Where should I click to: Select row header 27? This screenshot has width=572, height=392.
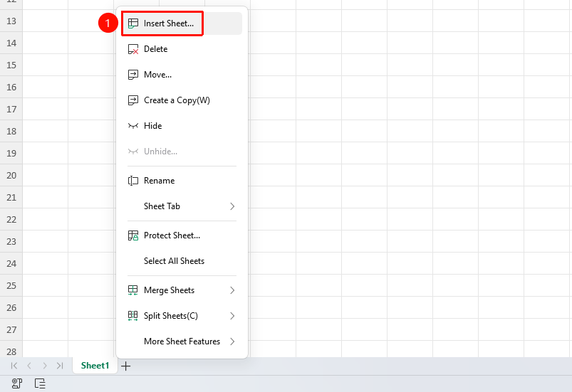pos(11,329)
